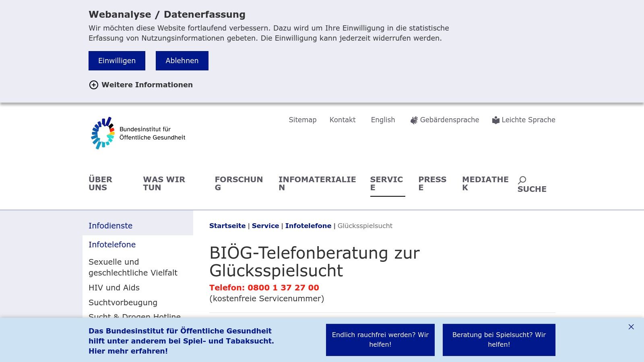Image resolution: width=644 pixels, height=362 pixels.
Task: Open the MEDIATHEK navigation menu
Action: (485, 183)
